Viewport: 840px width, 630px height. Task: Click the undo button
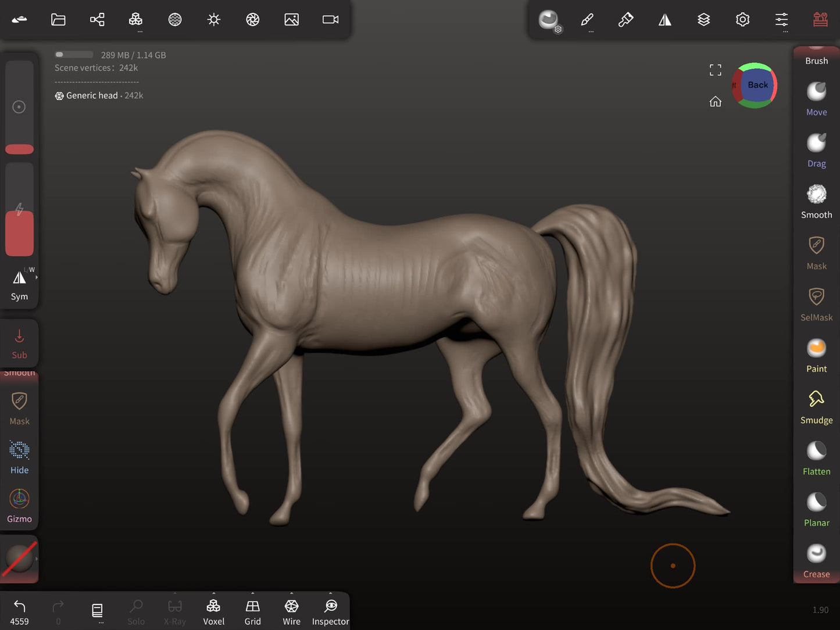point(19,611)
